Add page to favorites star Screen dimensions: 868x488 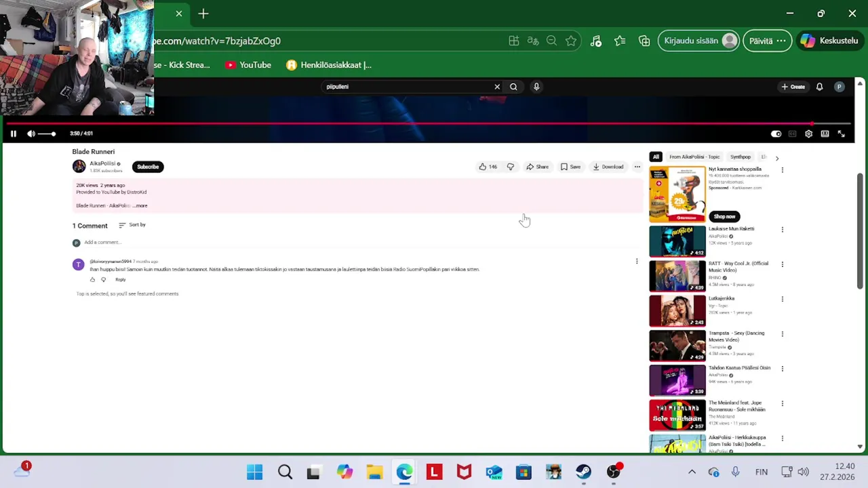[x=571, y=41]
